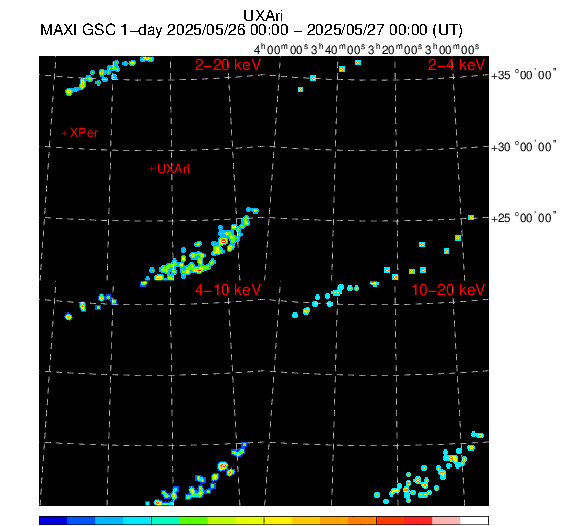Click the UXAri source label
The height and width of the screenshot is (526, 570).
pos(173,169)
